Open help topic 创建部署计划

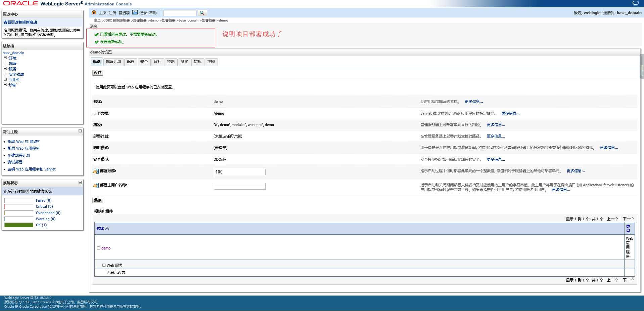(19, 155)
